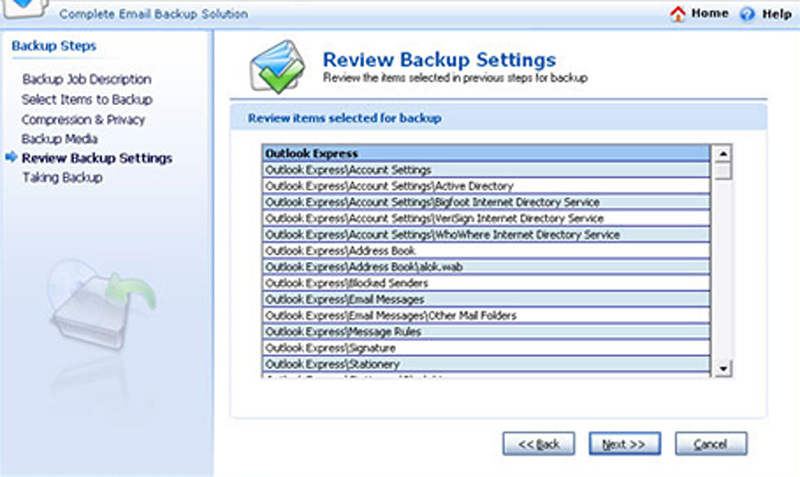
Task: Click the envelope checkmark Review Backup Settings icon
Action: tap(277, 67)
